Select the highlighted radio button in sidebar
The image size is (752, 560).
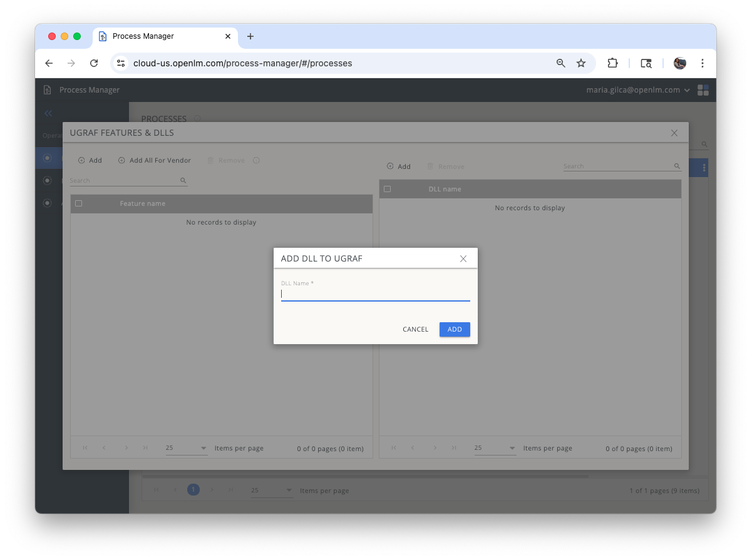click(48, 158)
